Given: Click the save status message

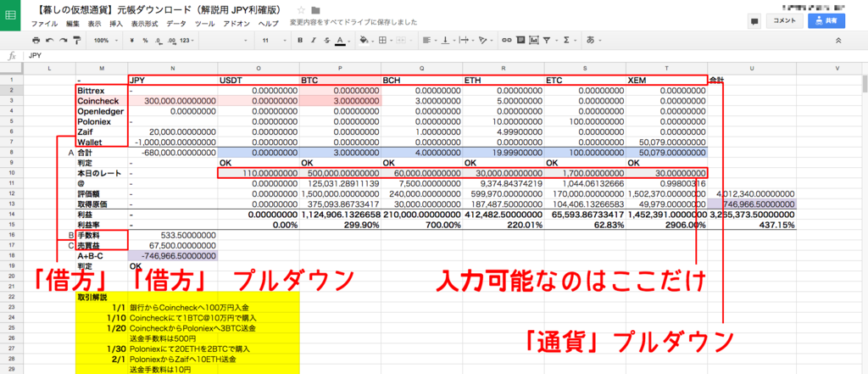Looking at the screenshot, I should tap(353, 23).
